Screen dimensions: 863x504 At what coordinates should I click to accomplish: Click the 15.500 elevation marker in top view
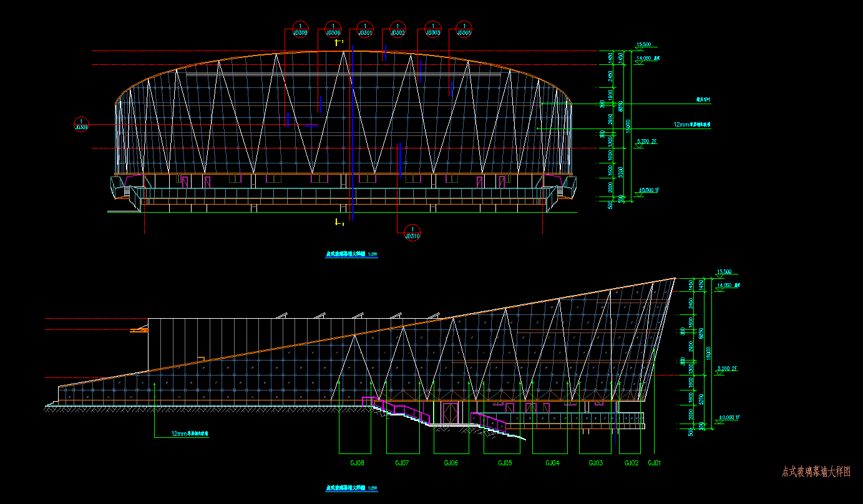pyautogui.click(x=643, y=45)
